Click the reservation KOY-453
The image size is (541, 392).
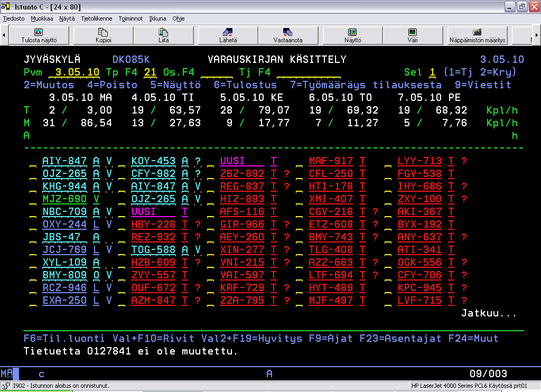(x=153, y=161)
